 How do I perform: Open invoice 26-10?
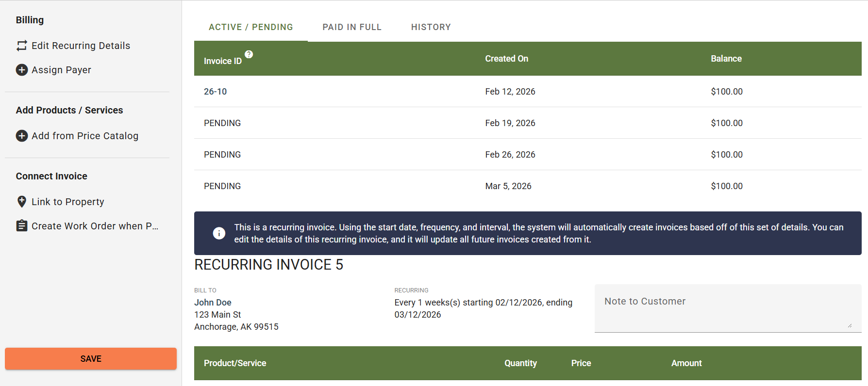216,92
